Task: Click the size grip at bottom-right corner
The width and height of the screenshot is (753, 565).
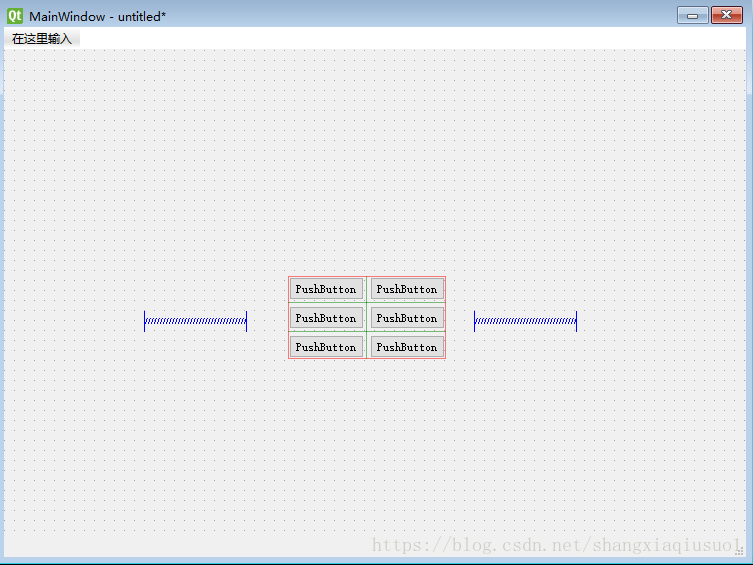Action: point(739,552)
